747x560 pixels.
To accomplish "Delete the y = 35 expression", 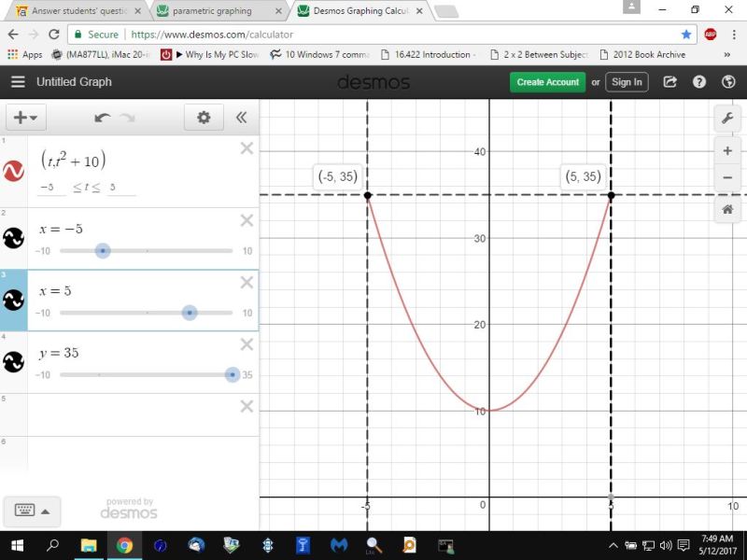I will (x=247, y=344).
